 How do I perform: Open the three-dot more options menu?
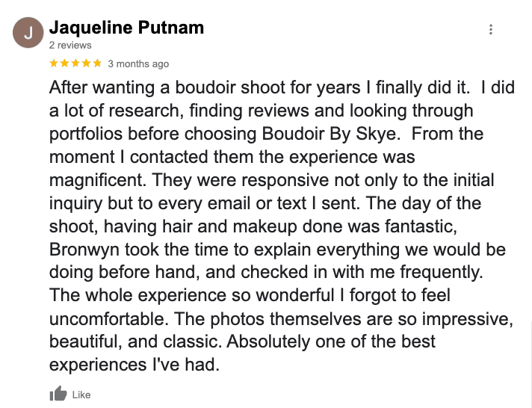click(x=491, y=30)
